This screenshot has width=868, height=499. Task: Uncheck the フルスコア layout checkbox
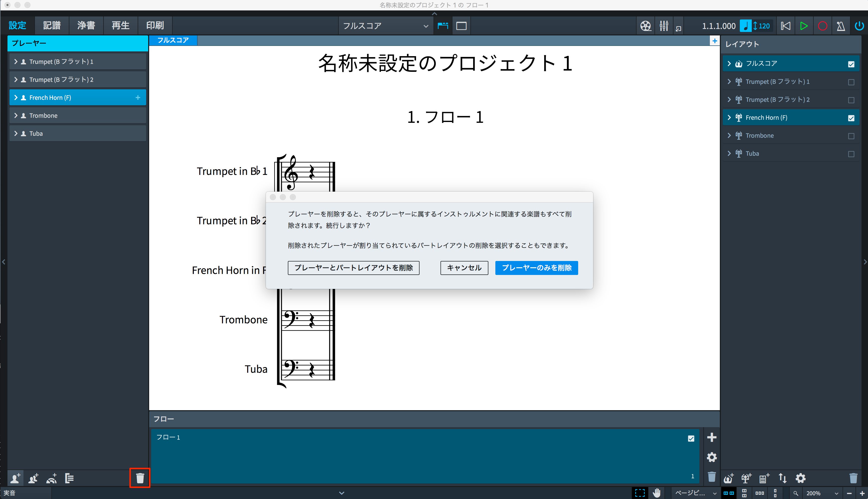coord(851,64)
